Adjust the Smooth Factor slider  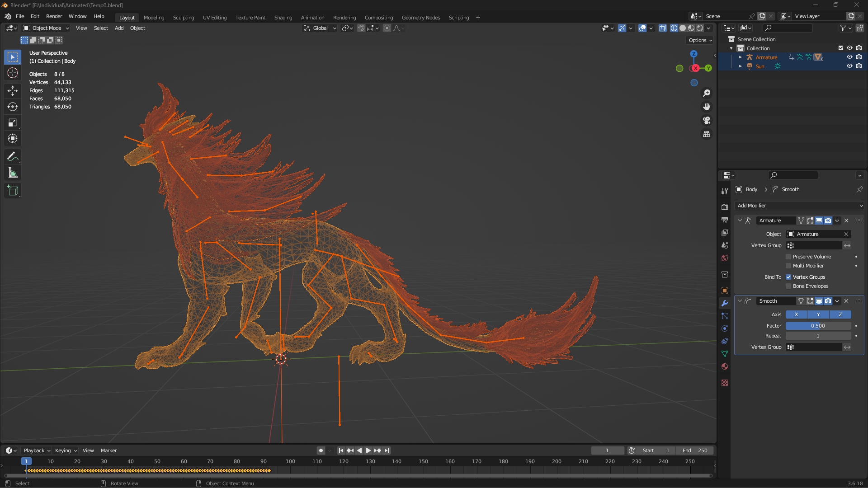pyautogui.click(x=818, y=326)
